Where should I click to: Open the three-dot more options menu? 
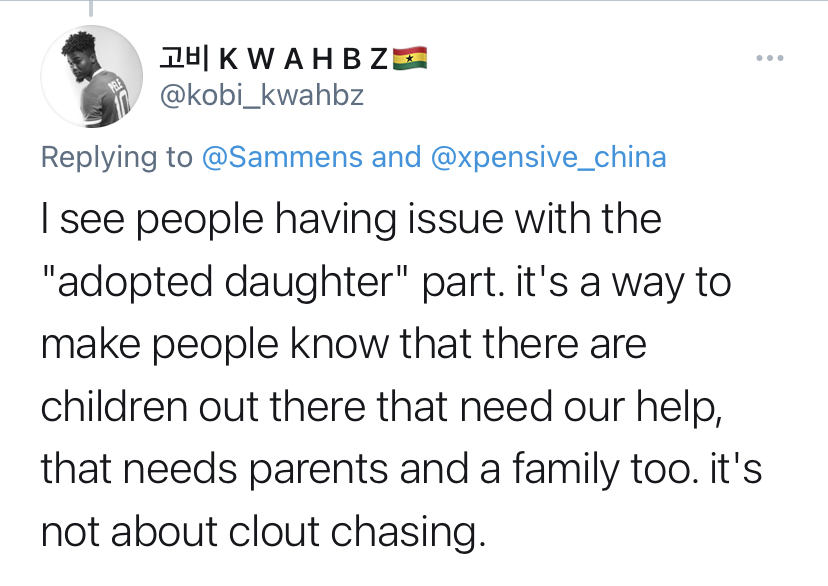point(770,58)
